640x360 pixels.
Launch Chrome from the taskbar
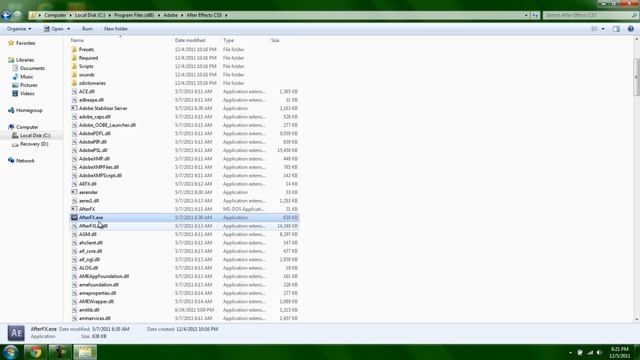point(35,352)
